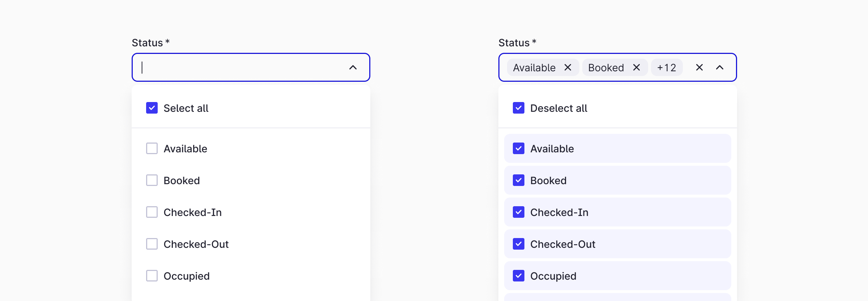The width and height of the screenshot is (868, 301).
Task: Click 'Occupied' text in right list
Action: [553, 276]
